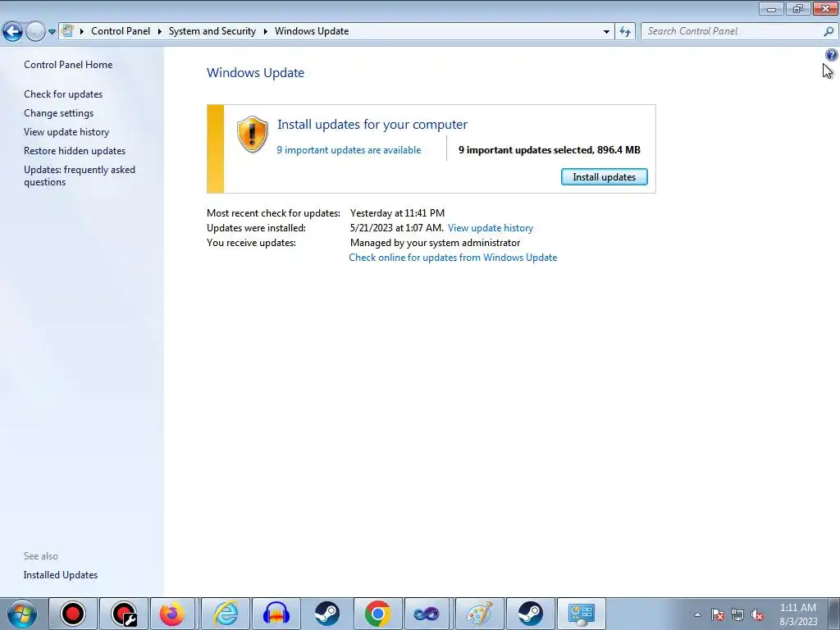
Task: Open the second Steam taskbar icon right of Paint
Action: pos(531,614)
